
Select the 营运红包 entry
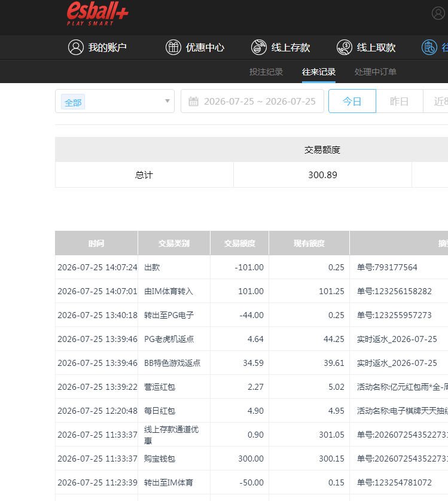tap(160, 387)
